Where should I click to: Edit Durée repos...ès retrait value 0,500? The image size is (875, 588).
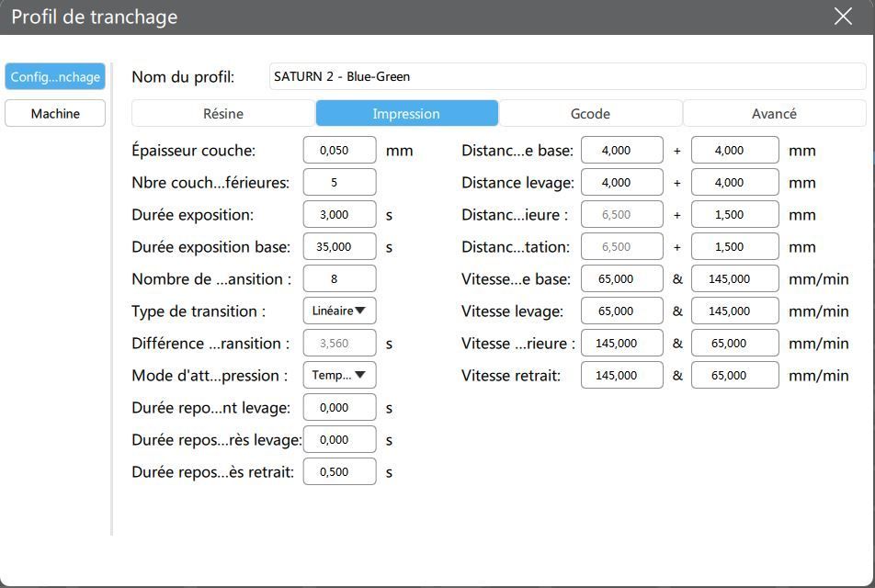click(340, 471)
